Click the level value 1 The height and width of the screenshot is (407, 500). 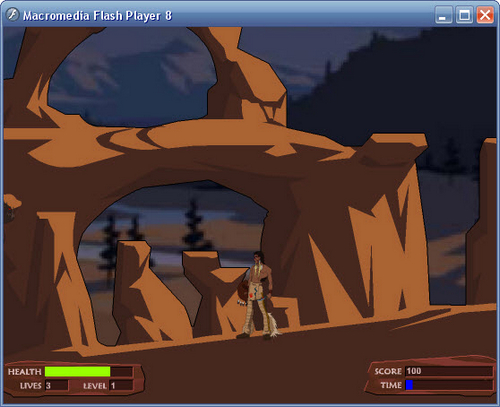(x=113, y=386)
